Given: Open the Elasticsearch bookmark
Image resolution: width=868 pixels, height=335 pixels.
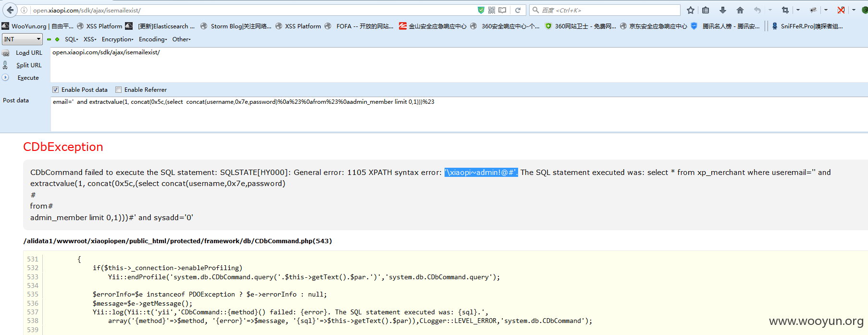Looking at the screenshot, I should (161, 26).
